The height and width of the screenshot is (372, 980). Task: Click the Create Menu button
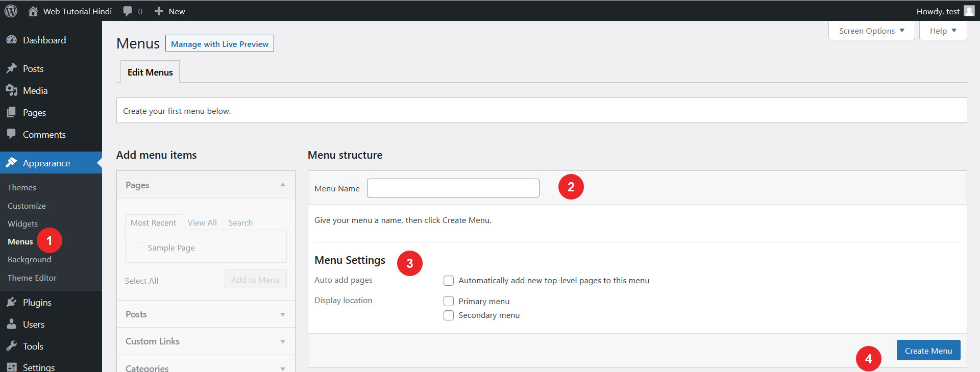pos(928,351)
